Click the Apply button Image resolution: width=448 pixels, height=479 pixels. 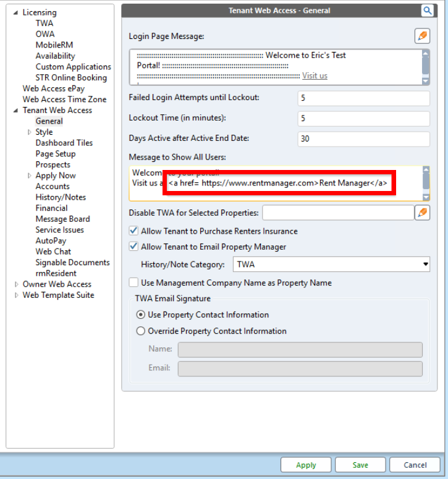[x=306, y=465]
